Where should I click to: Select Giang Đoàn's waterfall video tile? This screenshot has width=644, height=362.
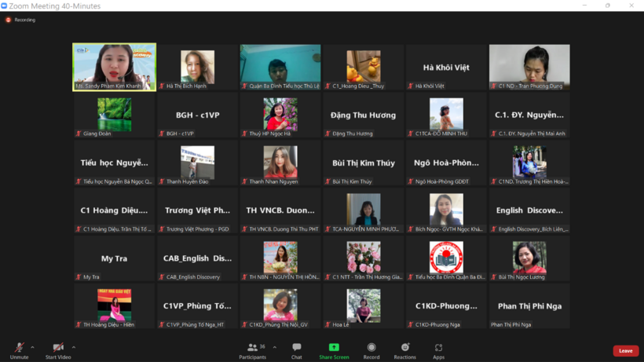pos(114,115)
